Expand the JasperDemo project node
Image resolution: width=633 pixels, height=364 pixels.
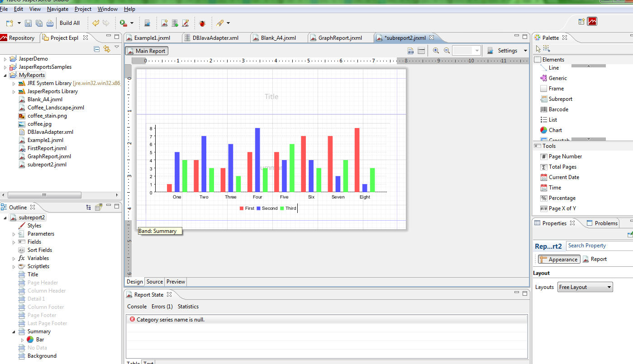click(x=5, y=59)
